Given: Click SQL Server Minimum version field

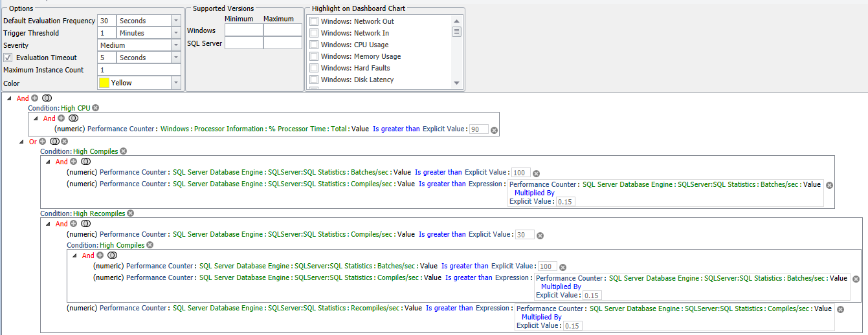Looking at the screenshot, I should (x=244, y=43).
